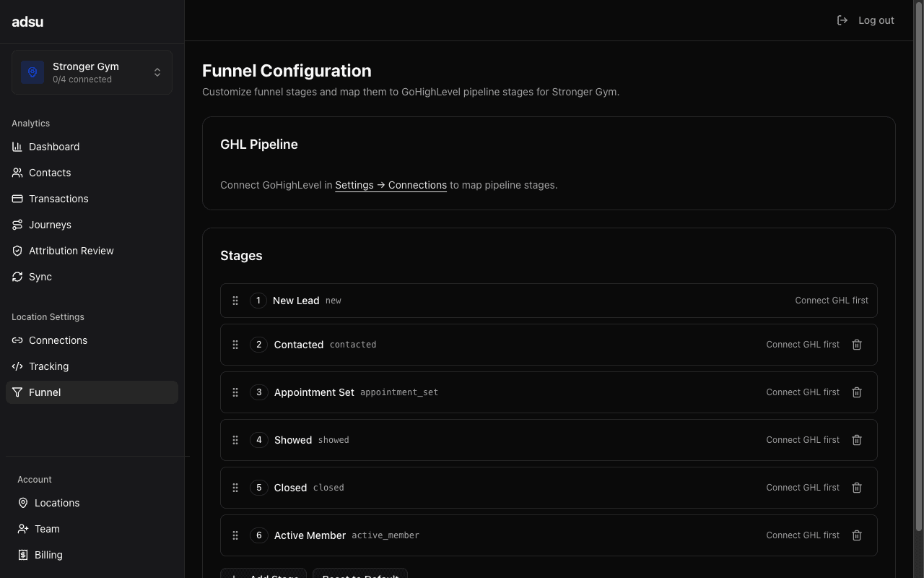Click the Sync refresh icon
The width and height of the screenshot is (924, 578).
[x=17, y=277]
